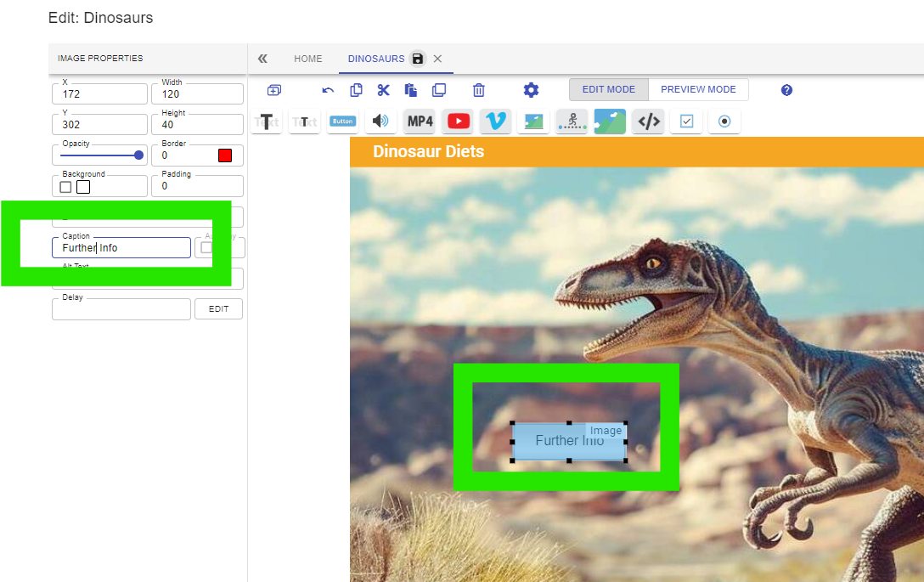The height and width of the screenshot is (582, 924).
Task: Insert an image element
Action: [533, 121]
